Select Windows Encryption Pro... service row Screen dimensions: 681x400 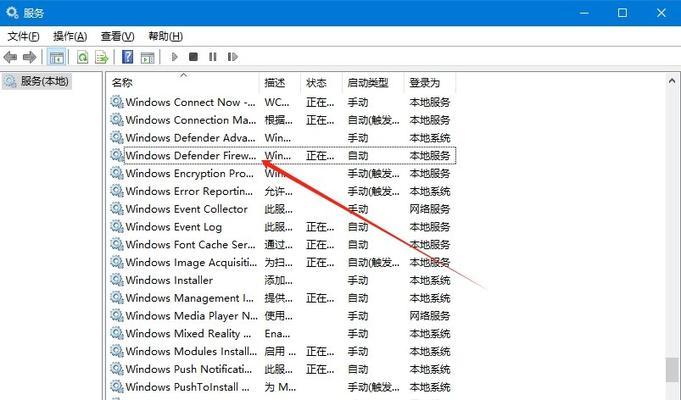(282, 174)
